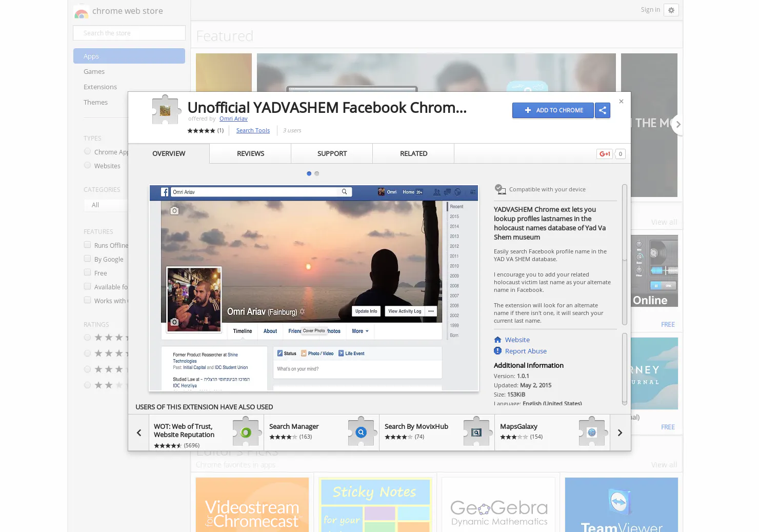Show next related extensions
759x532 pixels.
(x=620, y=432)
